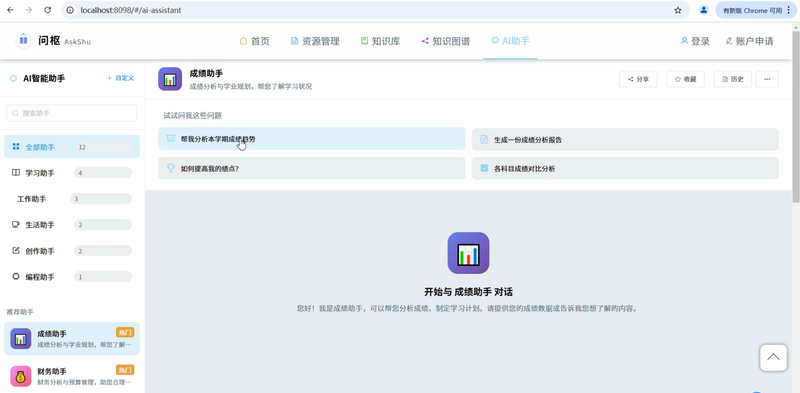
Task: Open the 首页 tab
Action: [x=254, y=41]
